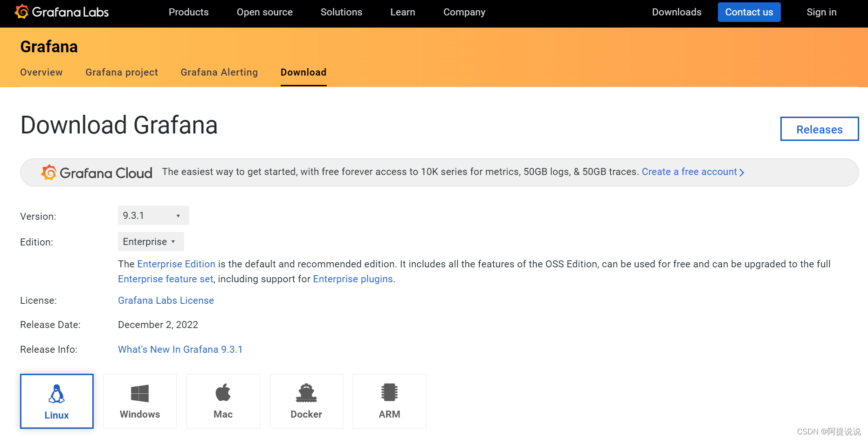Open the Version 9.3.1 dropdown
This screenshot has height=440, width=868.
153,216
